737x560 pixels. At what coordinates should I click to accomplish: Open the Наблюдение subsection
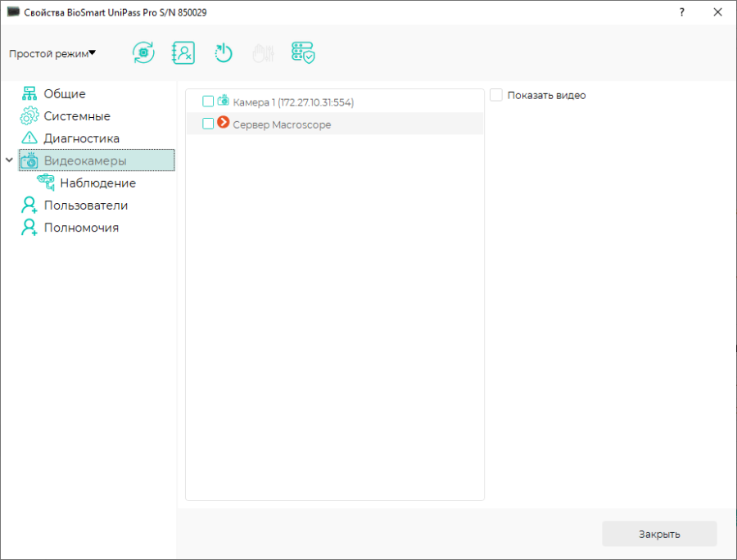tap(97, 183)
